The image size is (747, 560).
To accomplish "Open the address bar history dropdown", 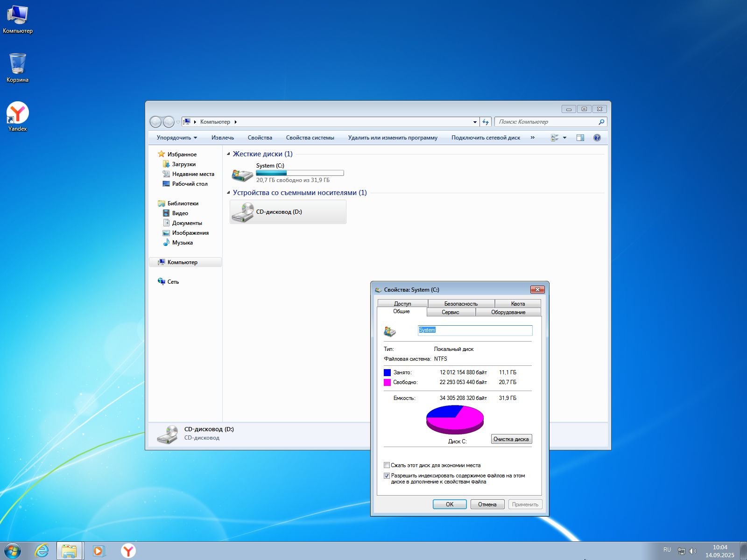I will [475, 122].
